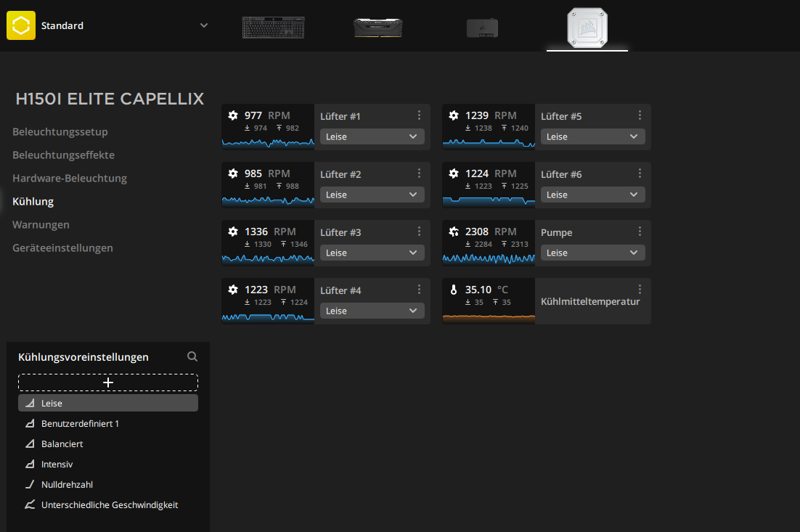Click the yellow iCUE profile hexagon icon
Image resolution: width=800 pixels, height=532 pixels.
pos(21,25)
